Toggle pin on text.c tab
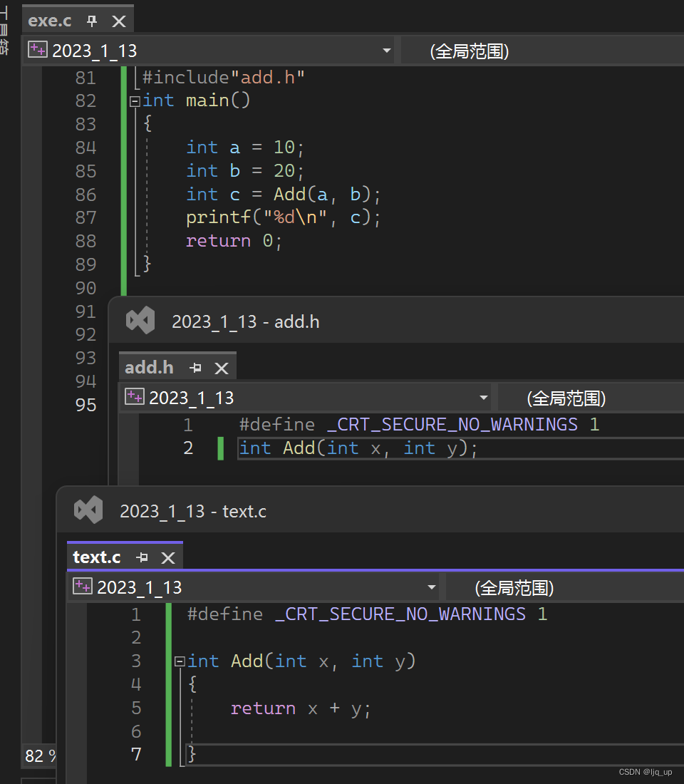The height and width of the screenshot is (784, 684). coord(142,557)
